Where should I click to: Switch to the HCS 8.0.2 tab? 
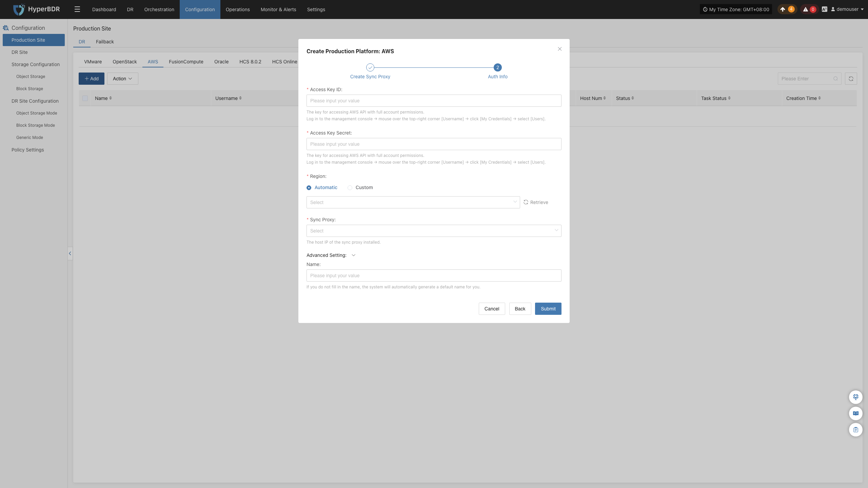[250, 62]
